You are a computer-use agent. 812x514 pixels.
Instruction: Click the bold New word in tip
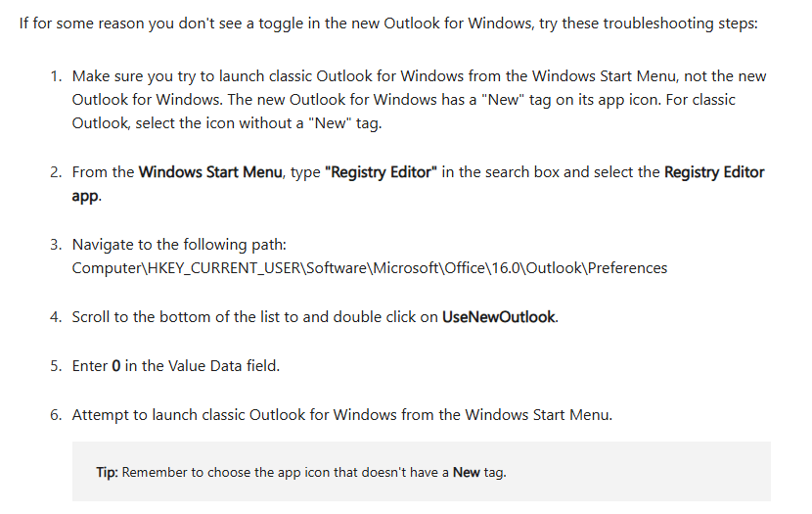(x=466, y=473)
